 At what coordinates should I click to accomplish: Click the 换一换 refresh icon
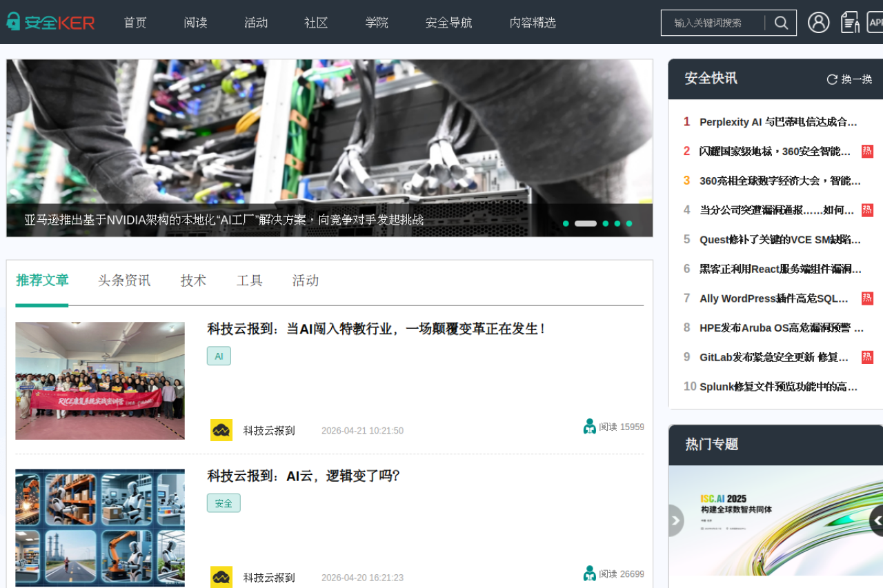coord(832,79)
